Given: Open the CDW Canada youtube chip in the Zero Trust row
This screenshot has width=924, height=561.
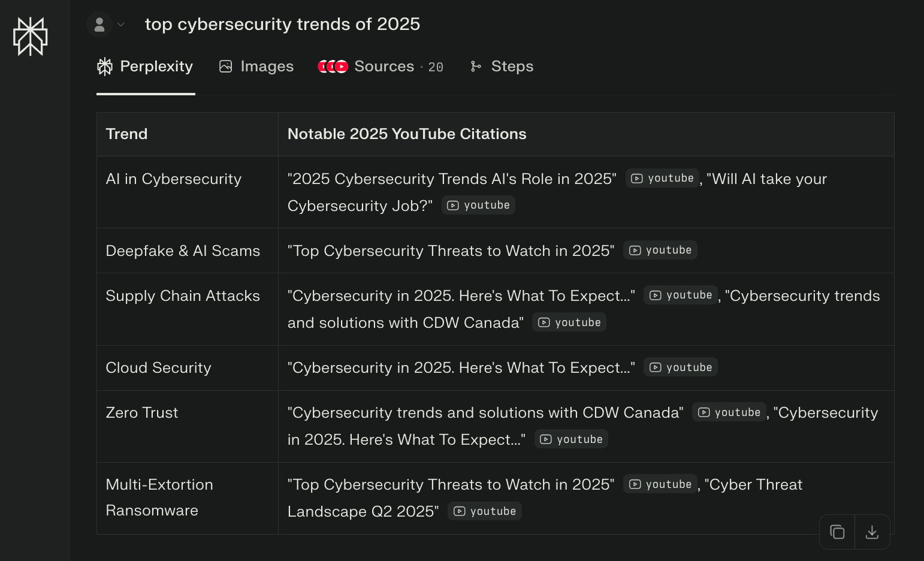Looking at the screenshot, I should 729,412.
